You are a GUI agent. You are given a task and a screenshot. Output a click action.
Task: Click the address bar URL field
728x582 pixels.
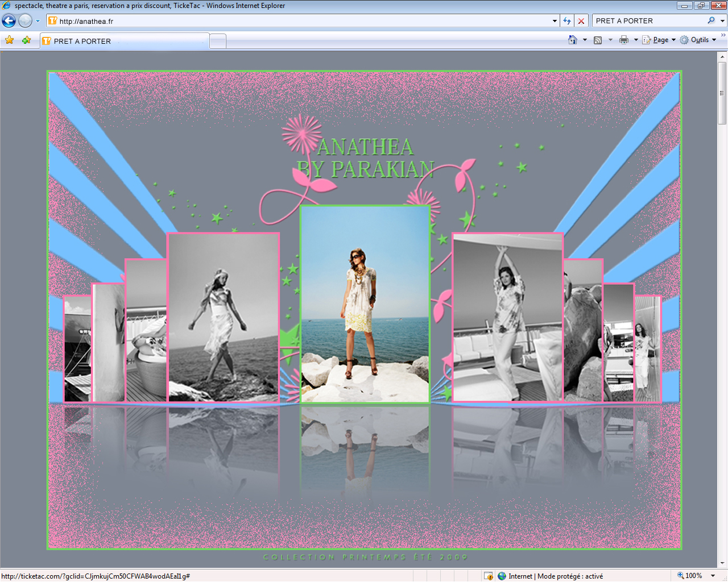click(304, 21)
